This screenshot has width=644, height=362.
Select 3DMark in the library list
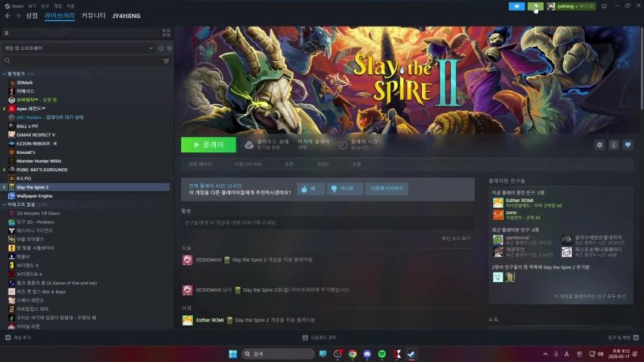(24, 82)
